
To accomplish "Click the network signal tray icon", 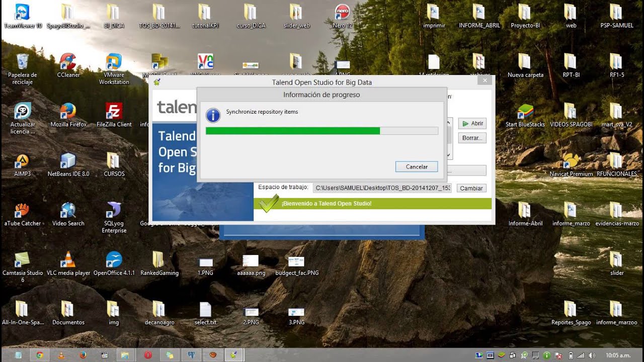I will (x=581, y=355).
